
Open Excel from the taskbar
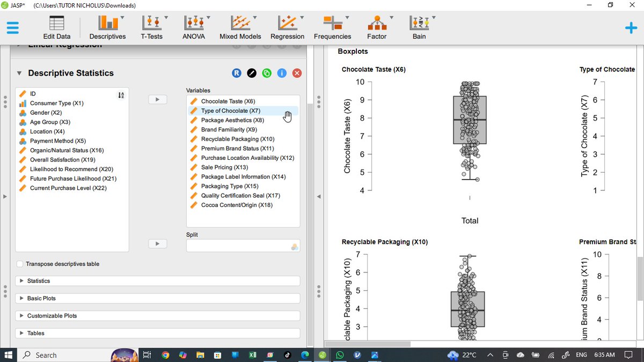(x=253, y=355)
